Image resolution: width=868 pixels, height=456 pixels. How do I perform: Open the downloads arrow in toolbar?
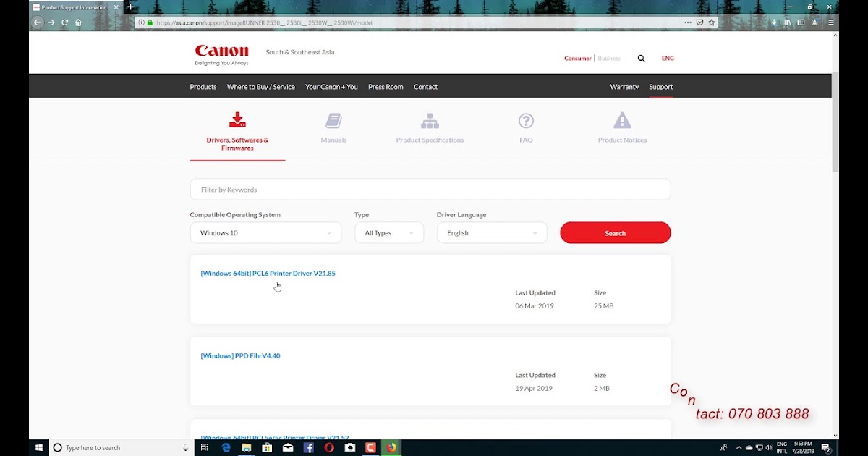pyautogui.click(x=774, y=22)
